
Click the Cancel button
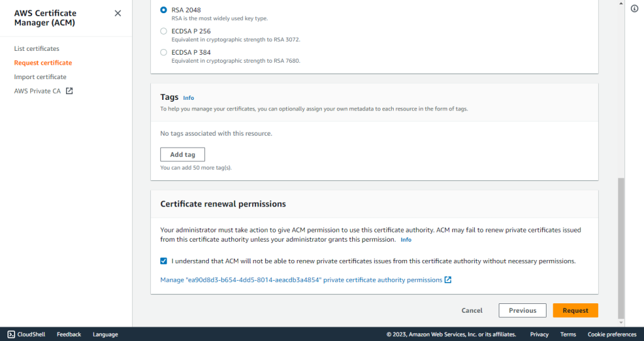tap(472, 311)
